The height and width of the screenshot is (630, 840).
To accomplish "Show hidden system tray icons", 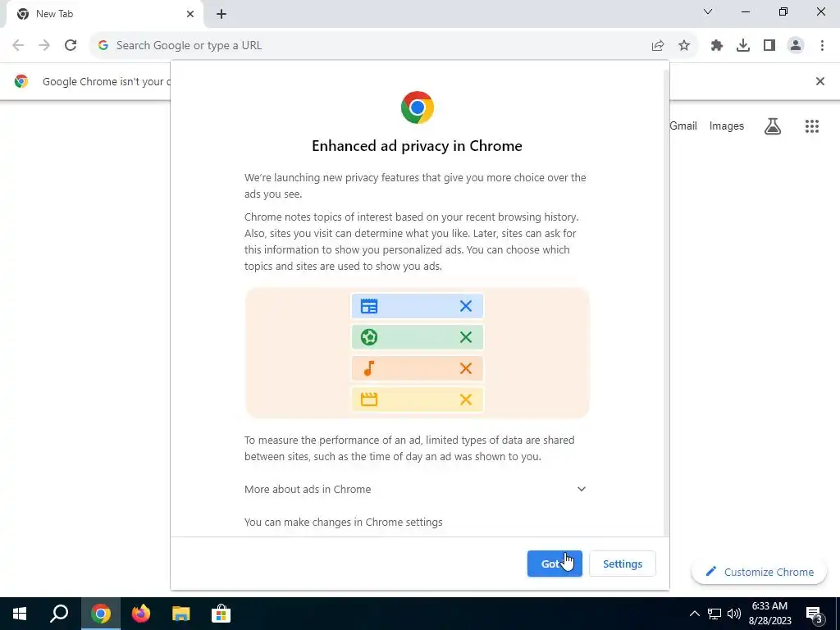I will click(x=694, y=614).
